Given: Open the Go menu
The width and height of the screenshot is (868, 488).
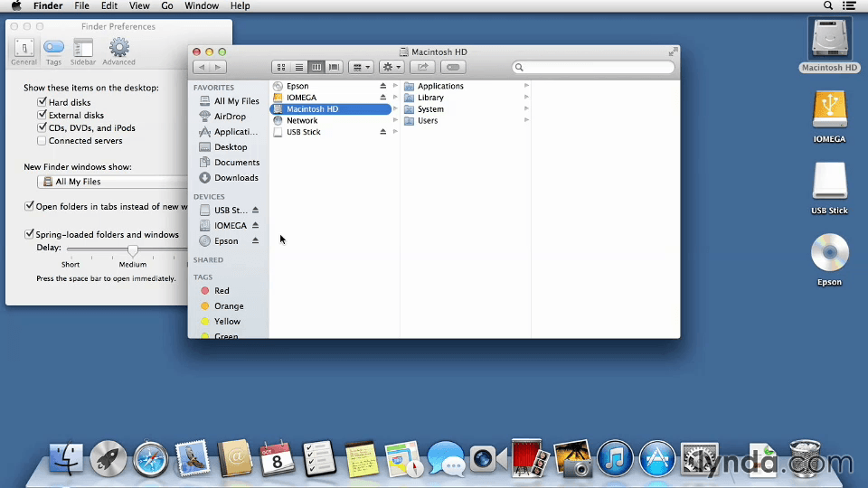Looking at the screenshot, I should pyautogui.click(x=166, y=5).
